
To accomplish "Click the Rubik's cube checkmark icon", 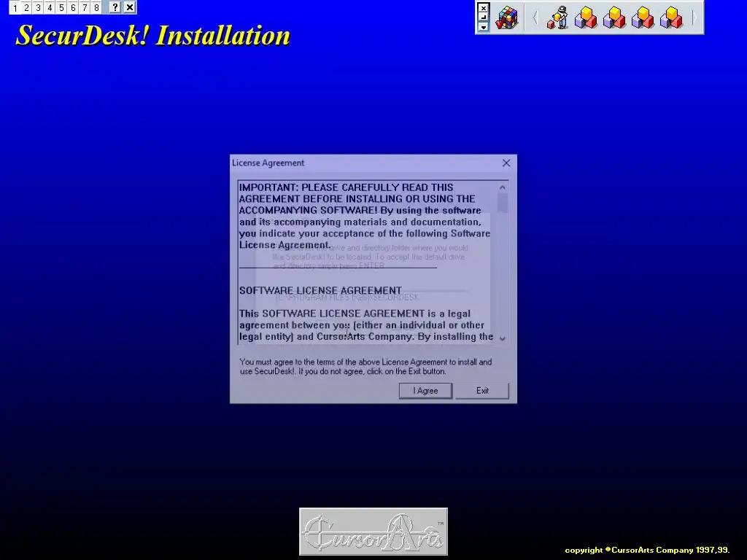I will tap(506, 17).
